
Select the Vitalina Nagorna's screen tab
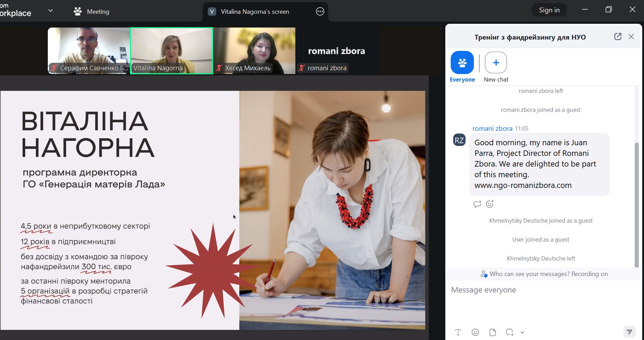click(254, 12)
